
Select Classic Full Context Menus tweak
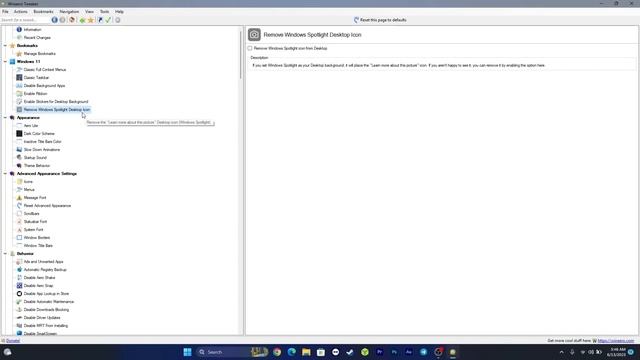click(45, 70)
